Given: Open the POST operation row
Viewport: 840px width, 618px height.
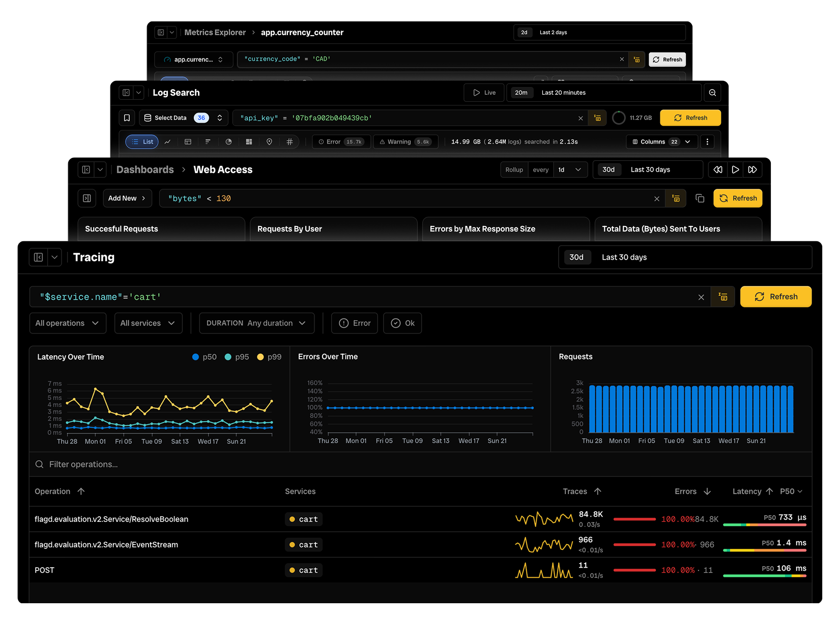Looking at the screenshot, I should 420,570.
